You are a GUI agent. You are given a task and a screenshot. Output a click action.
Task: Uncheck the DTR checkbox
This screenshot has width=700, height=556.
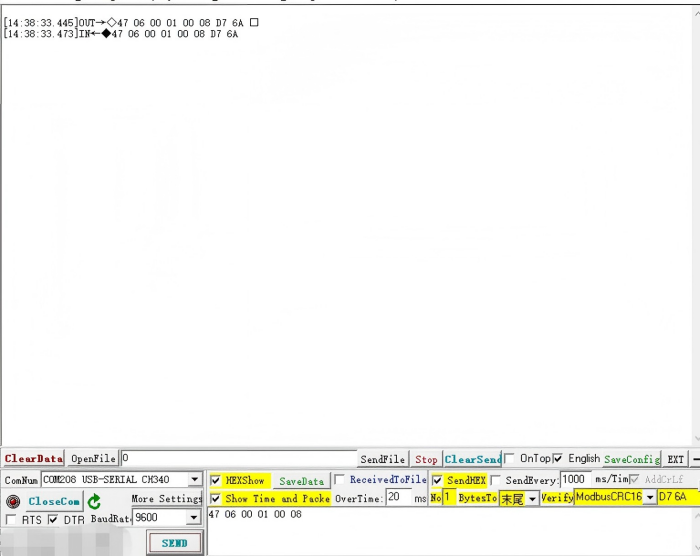point(53,519)
